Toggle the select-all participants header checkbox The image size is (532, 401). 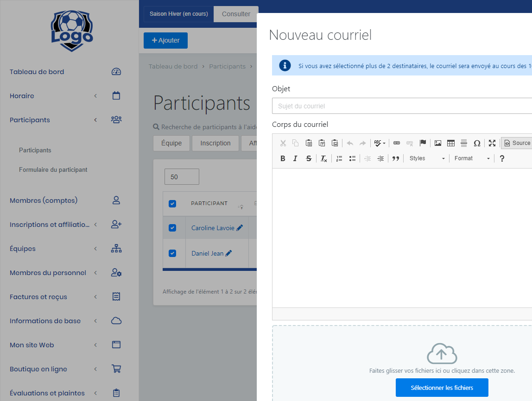tap(172, 204)
